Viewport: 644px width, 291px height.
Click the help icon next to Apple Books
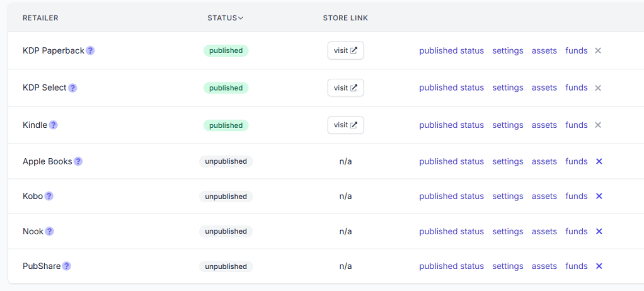[78, 161]
